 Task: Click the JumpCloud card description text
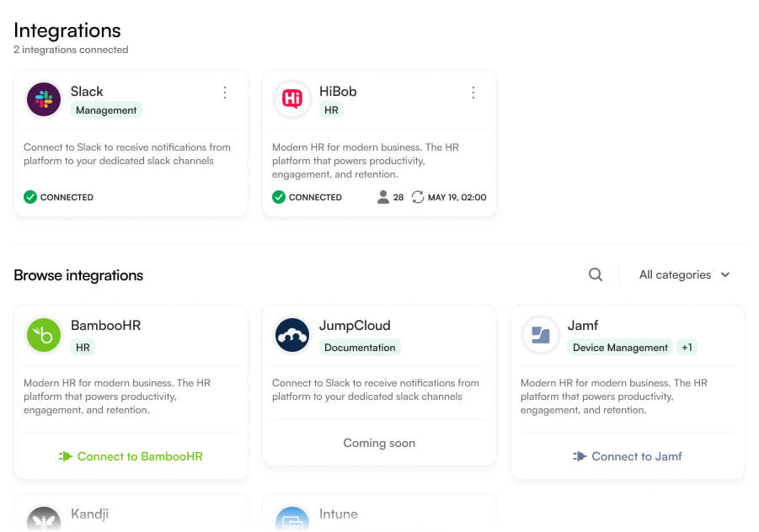click(375, 390)
